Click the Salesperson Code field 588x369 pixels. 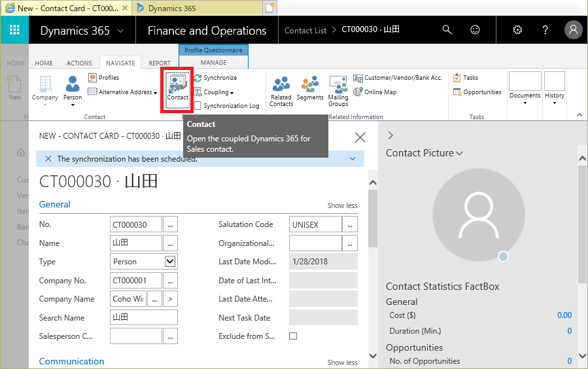coord(136,336)
